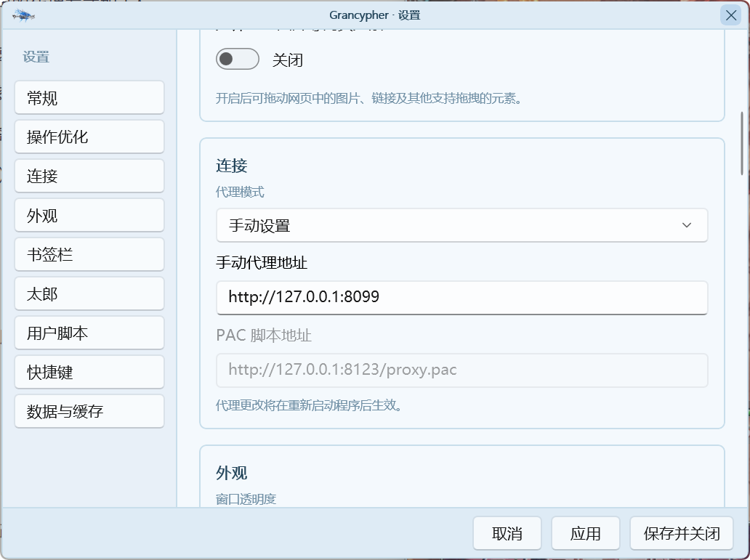Select the 太郎 sidebar item
The width and height of the screenshot is (750, 560).
point(89,293)
